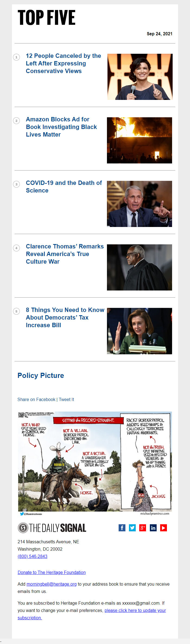Click Donate to The Heritage Foundation

pyautogui.click(x=52, y=572)
